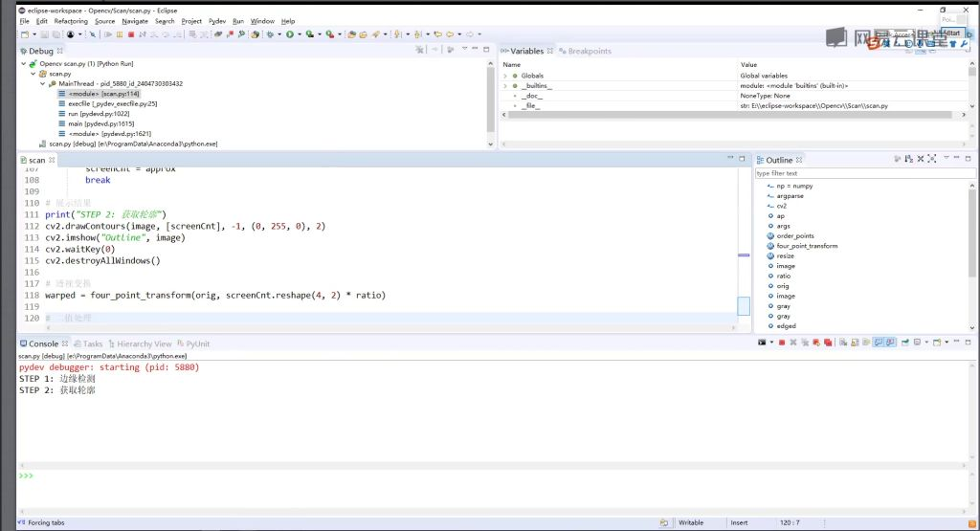Collapse the MainThread node in Debug tree
980x531 pixels.
point(43,83)
